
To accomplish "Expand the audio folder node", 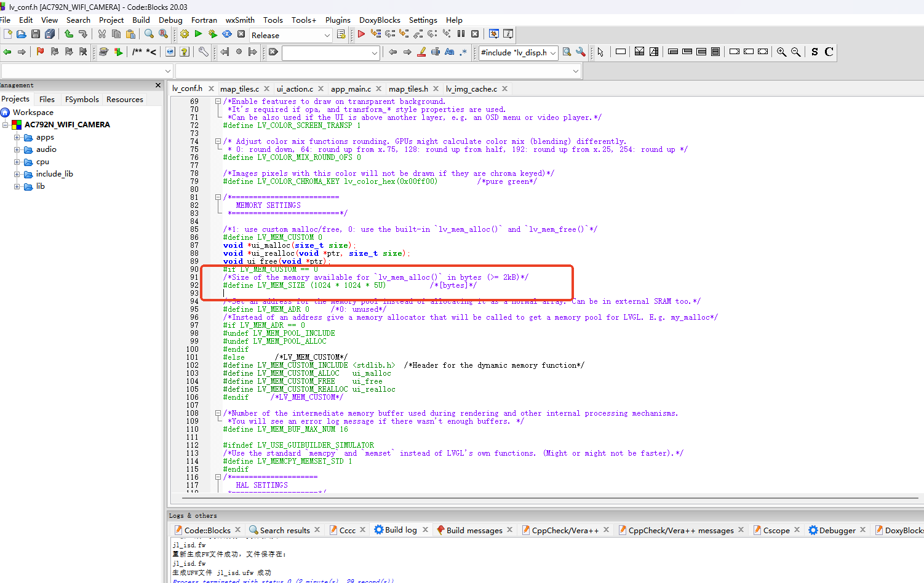I will 17,149.
